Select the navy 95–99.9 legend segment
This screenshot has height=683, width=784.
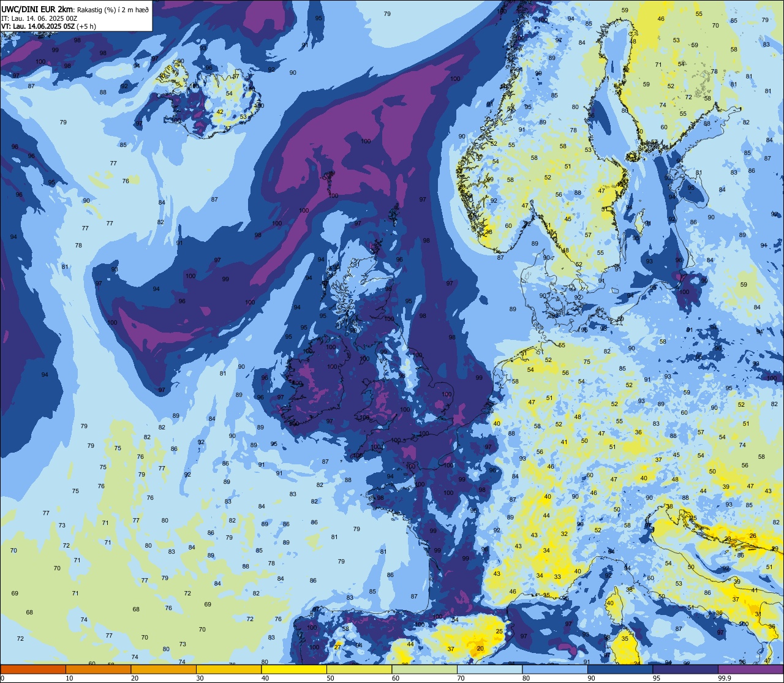coord(685,669)
